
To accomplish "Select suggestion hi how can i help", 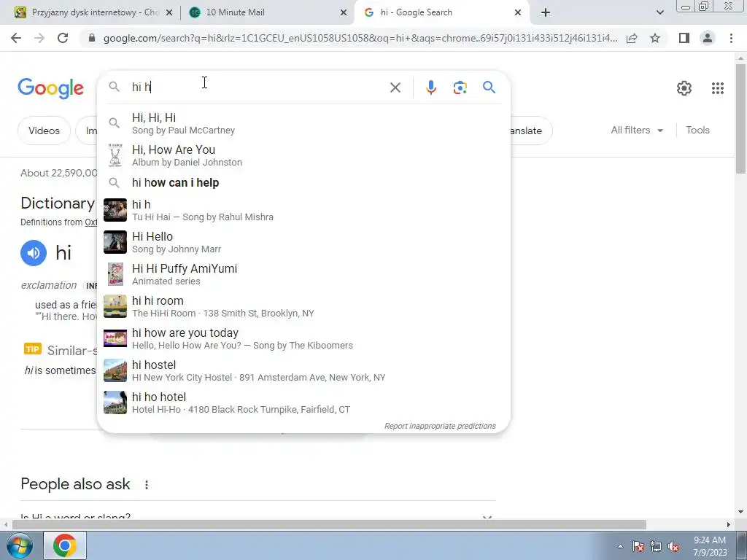I will pyautogui.click(x=303, y=183).
